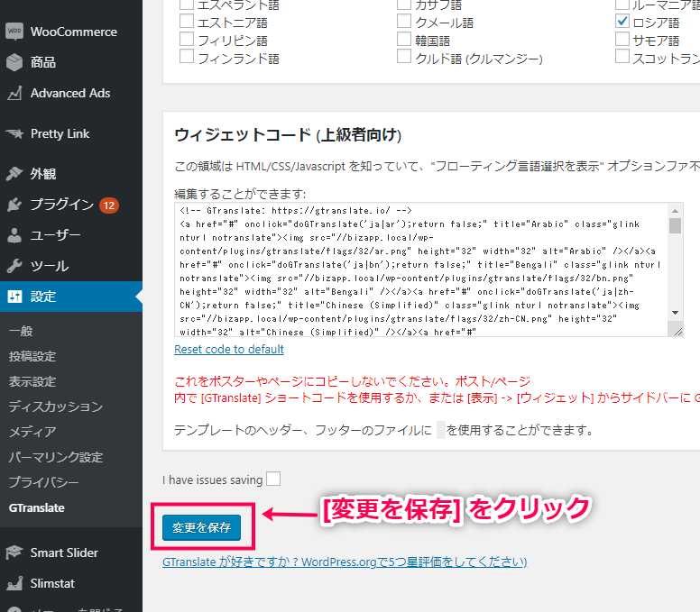Viewport: 700px width, 612px height.
Task: Click the textarea resize handle
Action: pos(678,332)
